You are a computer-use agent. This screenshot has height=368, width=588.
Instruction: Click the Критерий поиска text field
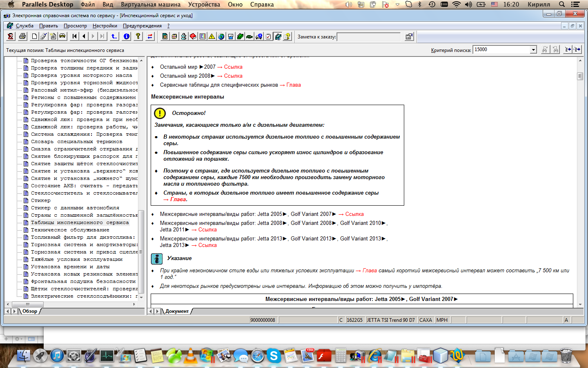[x=501, y=50]
